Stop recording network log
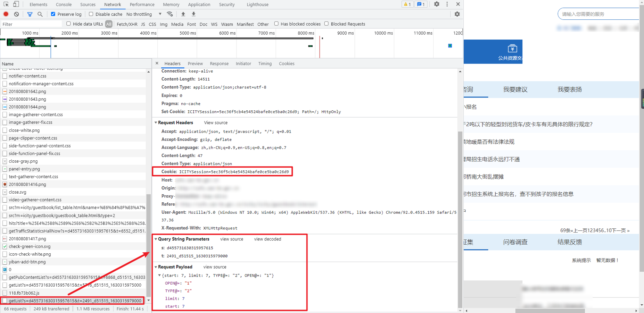Screen dimensions: 644x313 [6, 14]
